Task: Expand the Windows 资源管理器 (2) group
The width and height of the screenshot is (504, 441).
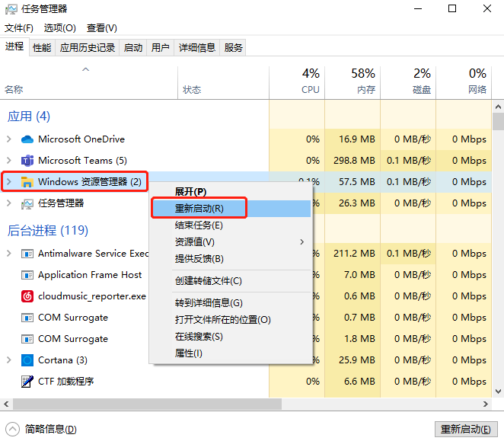Action: [x=9, y=182]
